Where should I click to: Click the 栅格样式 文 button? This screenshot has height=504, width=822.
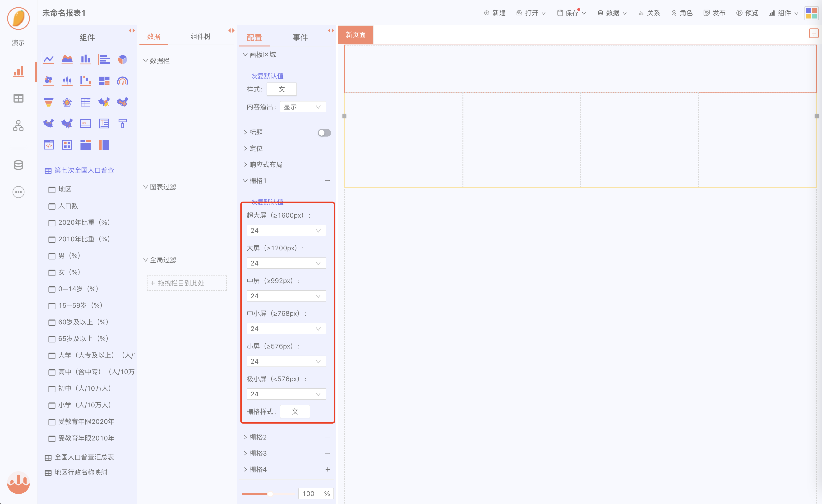coord(295,412)
